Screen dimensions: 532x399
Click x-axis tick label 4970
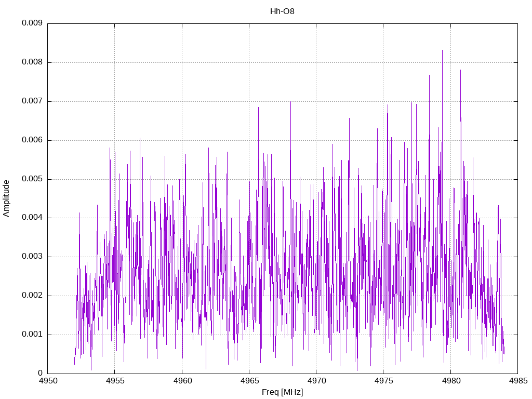click(x=316, y=381)
